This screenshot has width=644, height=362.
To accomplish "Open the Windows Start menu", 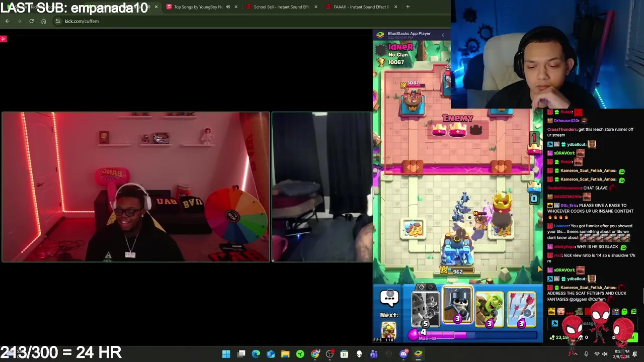I will (x=226, y=354).
